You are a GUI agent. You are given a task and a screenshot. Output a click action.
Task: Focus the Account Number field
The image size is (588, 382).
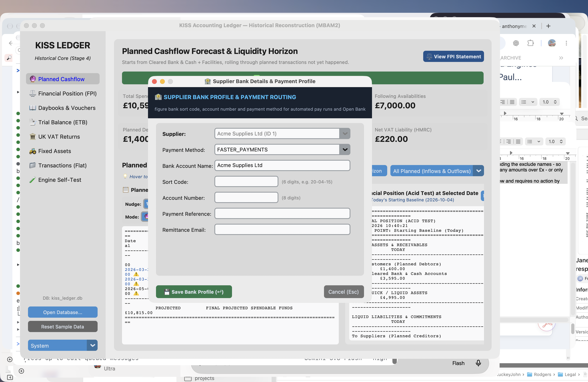pyautogui.click(x=246, y=197)
